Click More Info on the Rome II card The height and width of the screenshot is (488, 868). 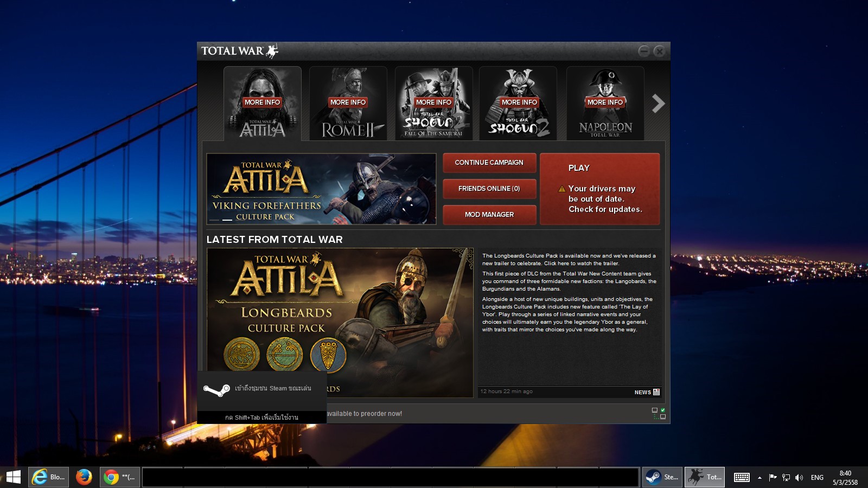pyautogui.click(x=348, y=102)
